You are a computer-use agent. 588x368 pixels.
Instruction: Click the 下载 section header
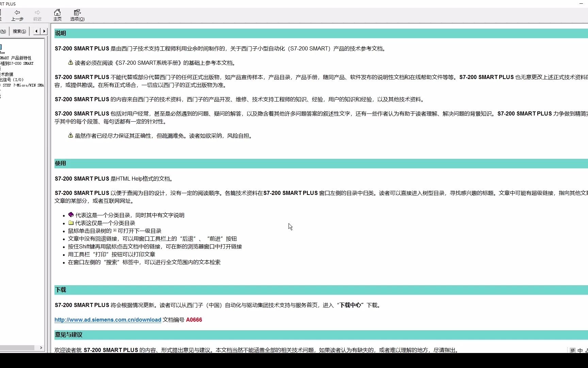[321, 290]
